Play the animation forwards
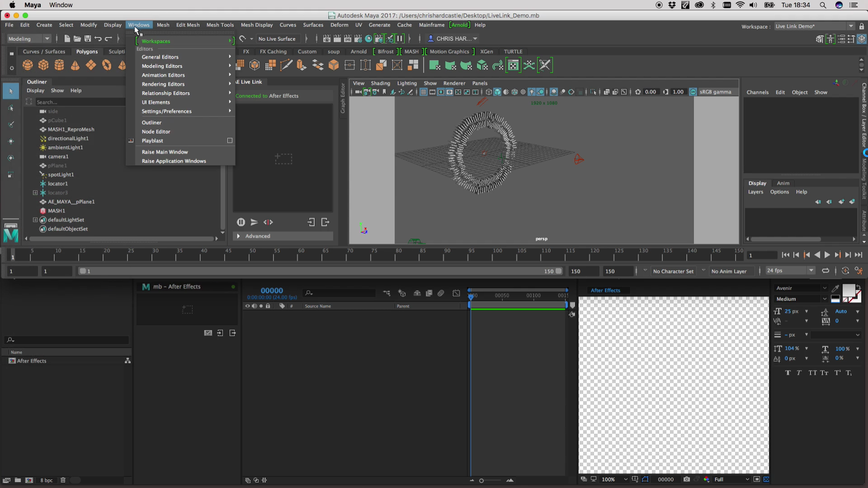The image size is (868, 488). pos(827,255)
